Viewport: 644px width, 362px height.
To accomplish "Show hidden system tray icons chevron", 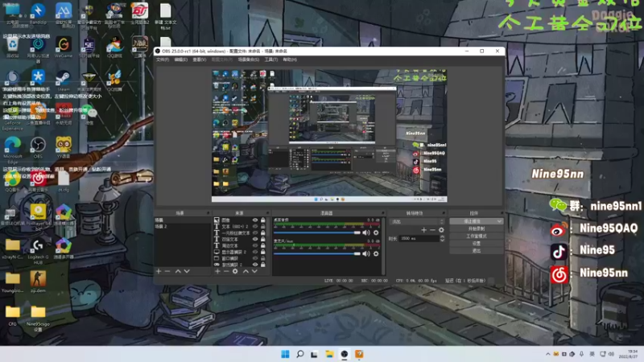I will [x=548, y=354].
